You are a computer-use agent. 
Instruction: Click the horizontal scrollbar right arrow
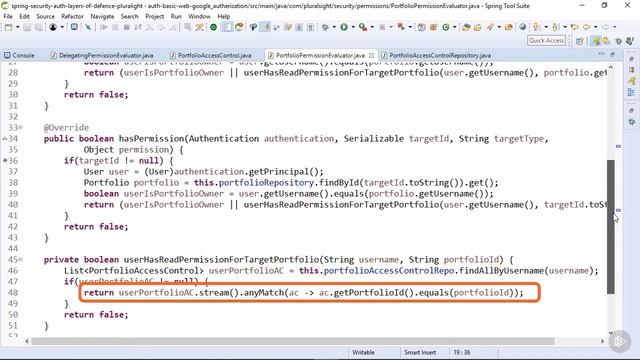(602, 341)
